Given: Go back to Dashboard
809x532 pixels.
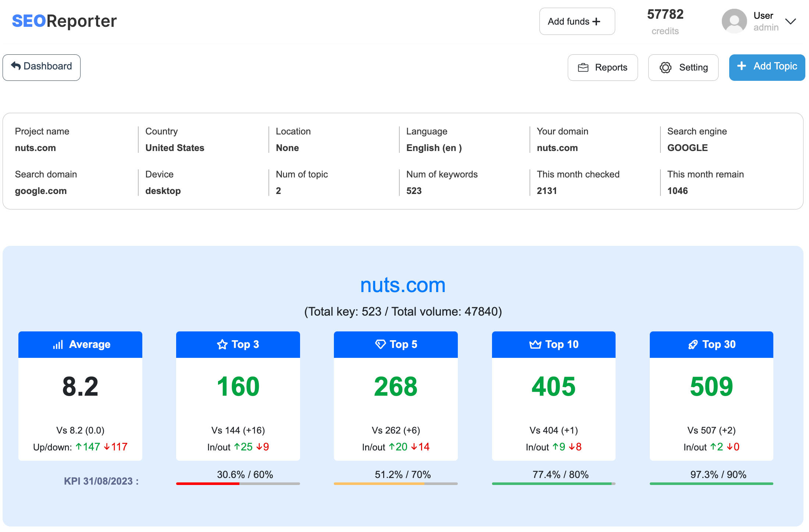Looking at the screenshot, I should click(x=42, y=67).
